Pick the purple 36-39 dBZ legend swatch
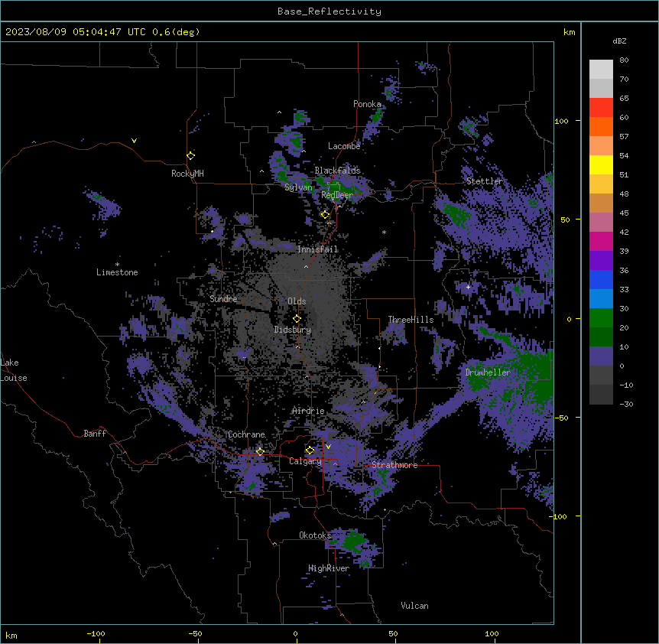The width and height of the screenshot is (659, 644). pos(601,261)
